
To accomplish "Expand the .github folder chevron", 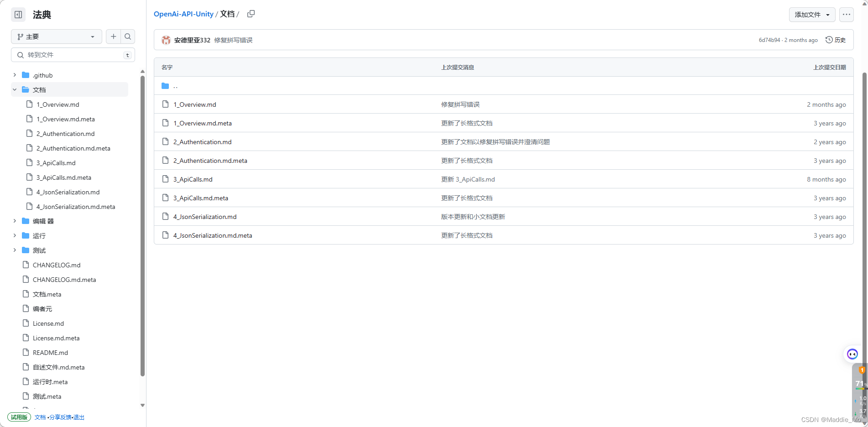I will [x=15, y=75].
